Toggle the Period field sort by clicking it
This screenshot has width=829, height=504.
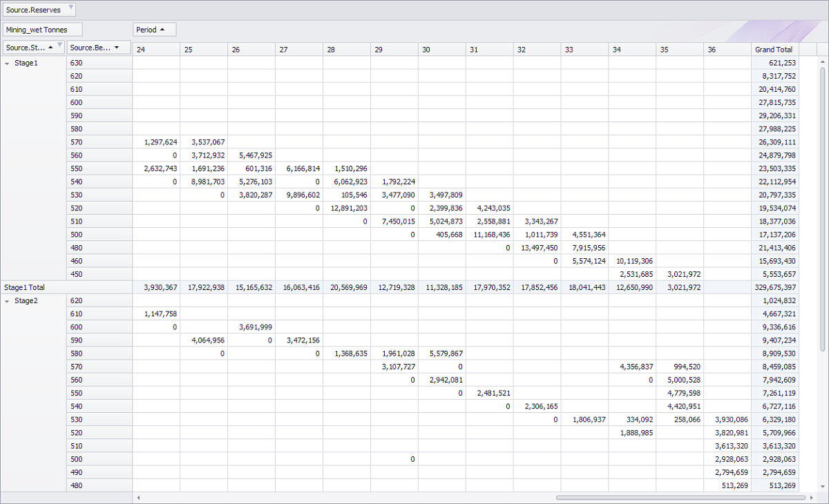pos(152,29)
